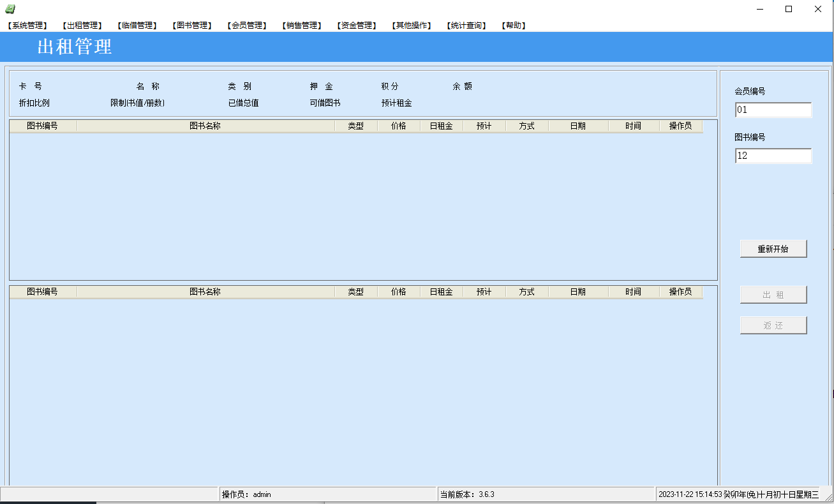Click 预计 header in upper table
834x504 pixels.
[x=484, y=126]
